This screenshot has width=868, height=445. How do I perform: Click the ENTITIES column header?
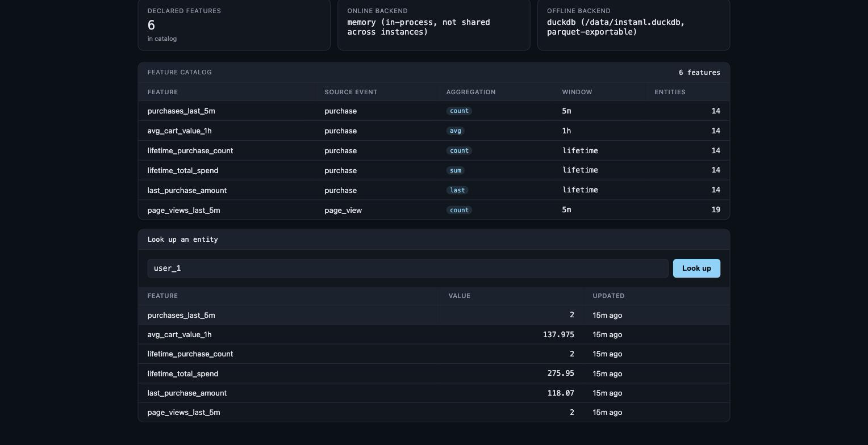[670, 92]
